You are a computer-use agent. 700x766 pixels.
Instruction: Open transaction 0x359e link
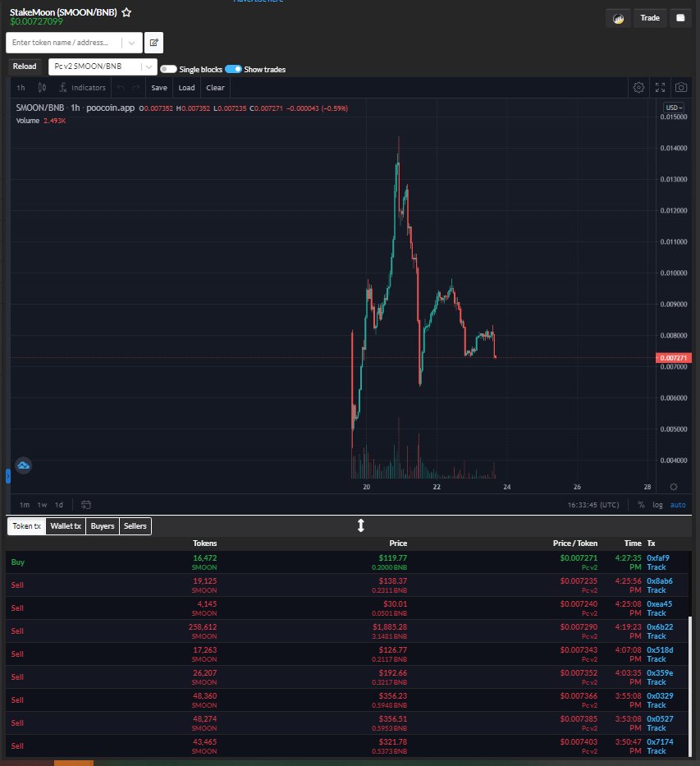pyautogui.click(x=660, y=672)
